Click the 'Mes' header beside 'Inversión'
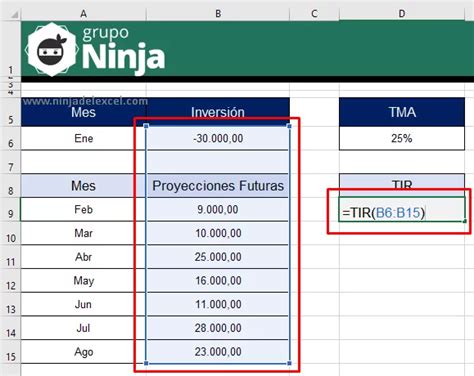 coord(83,112)
